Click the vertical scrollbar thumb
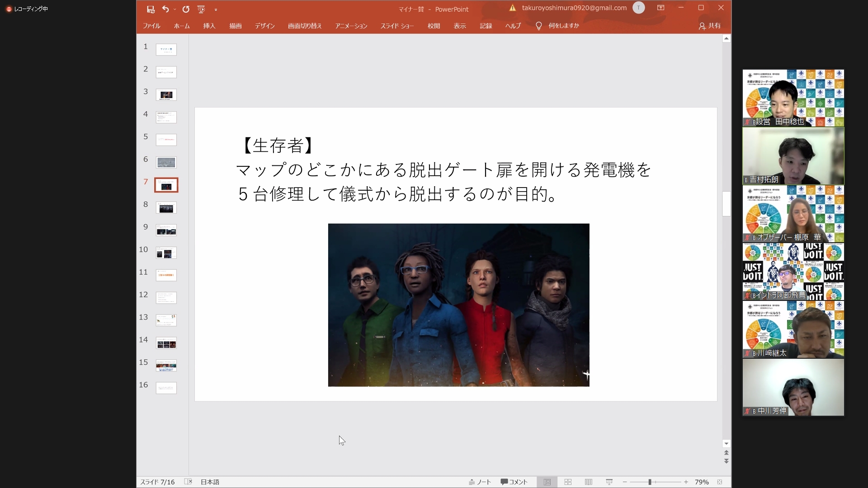868x488 pixels. [726, 204]
